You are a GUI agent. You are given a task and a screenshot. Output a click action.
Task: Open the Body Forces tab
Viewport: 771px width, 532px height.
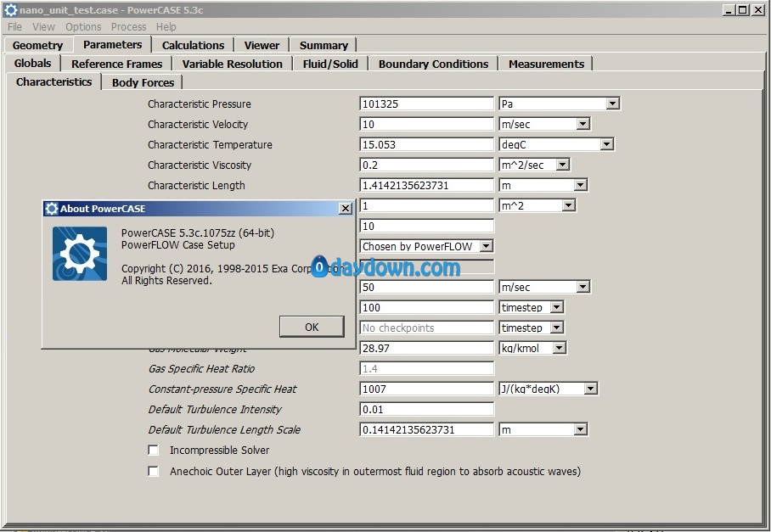144,82
